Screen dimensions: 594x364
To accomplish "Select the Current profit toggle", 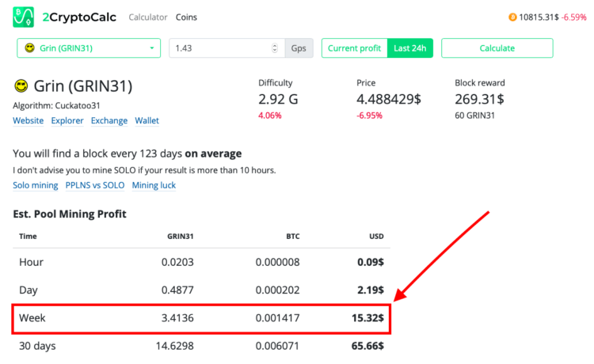I will coord(354,48).
